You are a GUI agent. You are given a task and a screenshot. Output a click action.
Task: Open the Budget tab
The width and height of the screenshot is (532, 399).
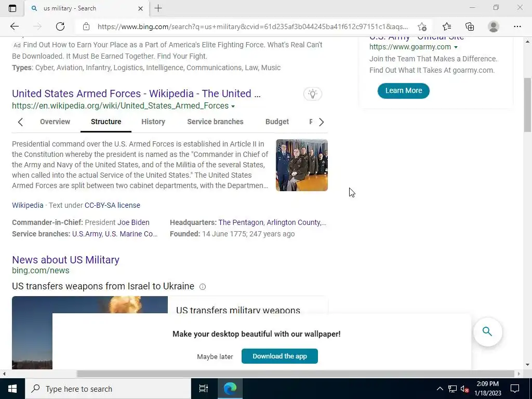click(x=277, y=122)
